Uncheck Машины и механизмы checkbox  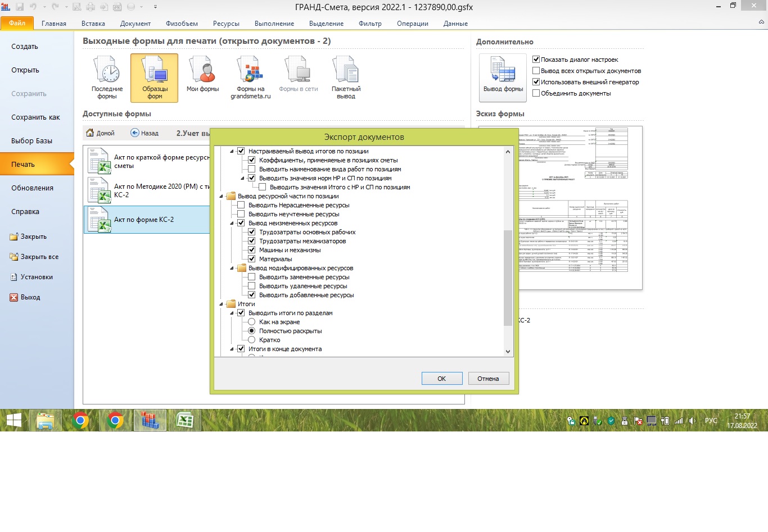[252, 250]
